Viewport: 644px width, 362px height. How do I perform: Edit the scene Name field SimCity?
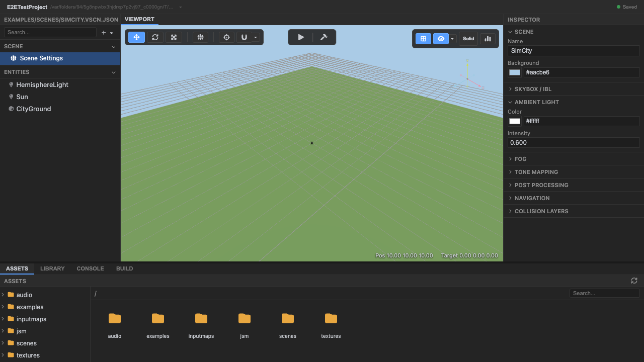click(x=574, y=51)
